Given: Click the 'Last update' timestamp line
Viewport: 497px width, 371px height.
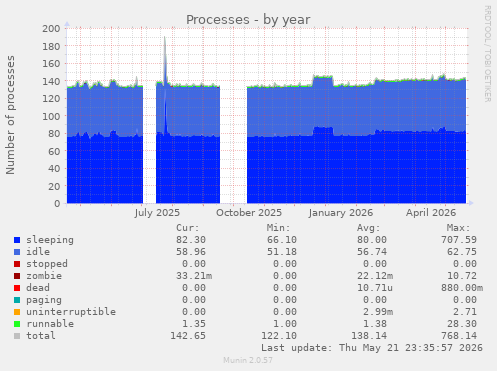Looking at the screenshot, I should click(x=372, y=348).
